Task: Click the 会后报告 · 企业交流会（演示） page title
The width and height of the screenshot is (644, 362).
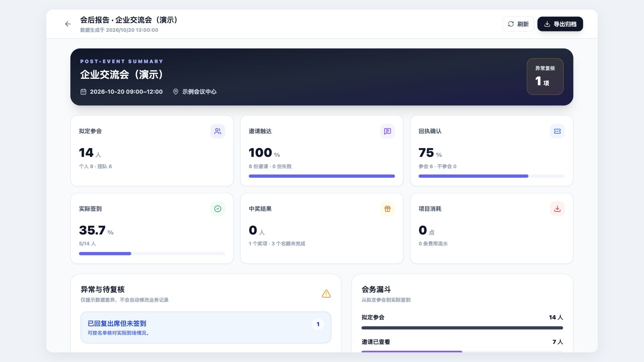Action: (x=129, y=20)
